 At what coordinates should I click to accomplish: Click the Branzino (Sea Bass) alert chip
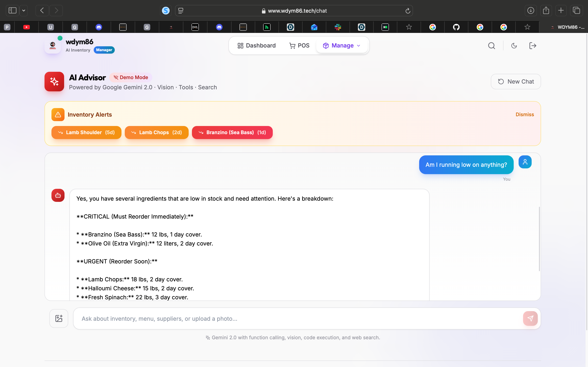coord(232,133)
